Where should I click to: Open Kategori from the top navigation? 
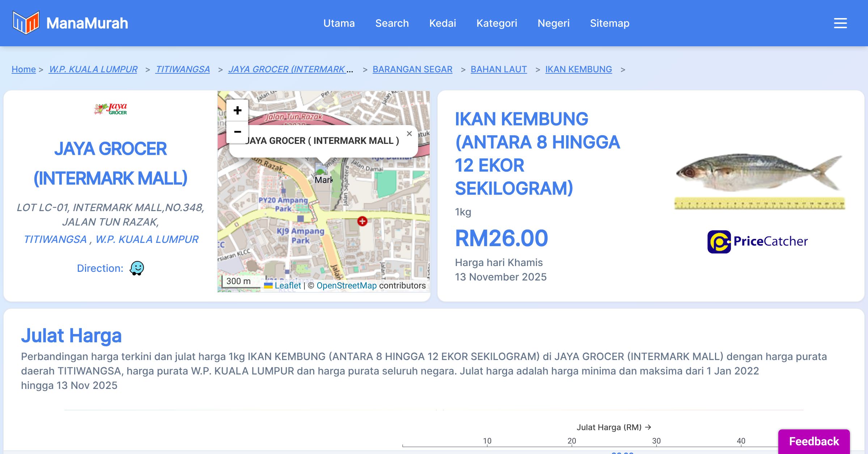pos(497,23)
